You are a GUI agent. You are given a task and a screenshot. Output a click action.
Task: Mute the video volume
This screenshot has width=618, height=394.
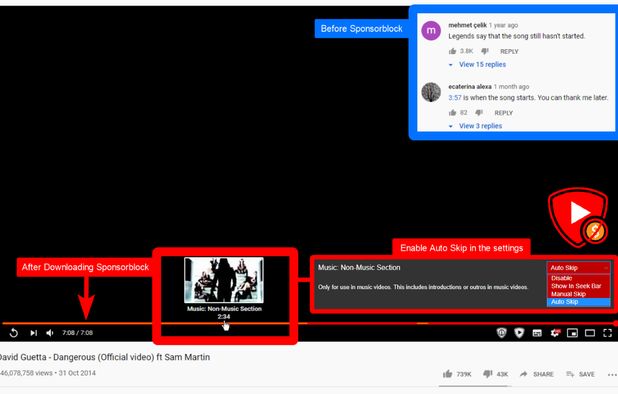point(50,333)
